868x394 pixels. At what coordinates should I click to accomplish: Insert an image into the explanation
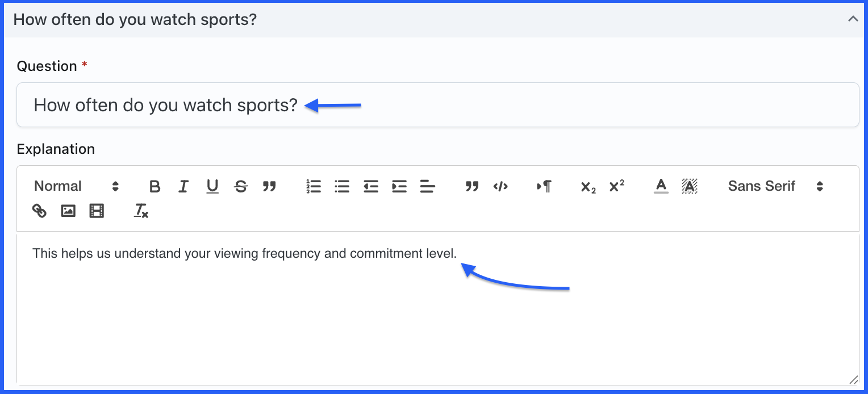[68, 211]
